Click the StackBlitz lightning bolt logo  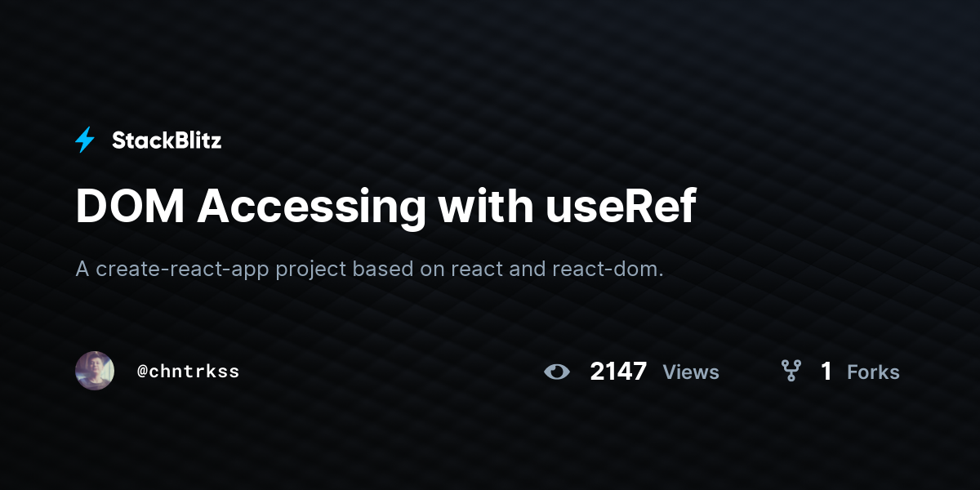(x=85, y=140)
